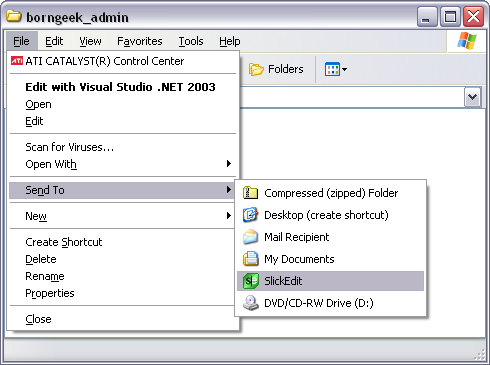This screenshot has width=490, height=365.
Task: Open the File menu
Action: [x=21, y=41]
